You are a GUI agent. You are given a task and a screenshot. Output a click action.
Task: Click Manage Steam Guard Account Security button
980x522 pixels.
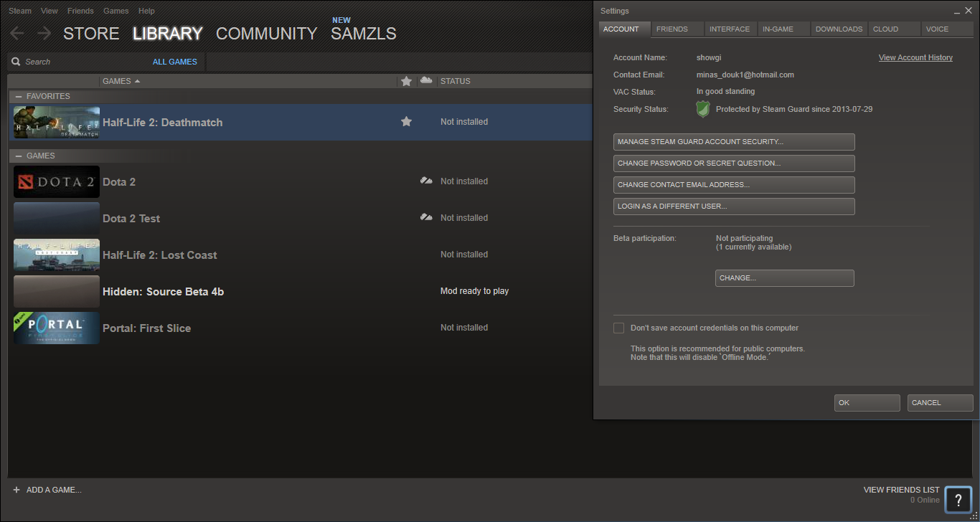click(x=734, y=142)
